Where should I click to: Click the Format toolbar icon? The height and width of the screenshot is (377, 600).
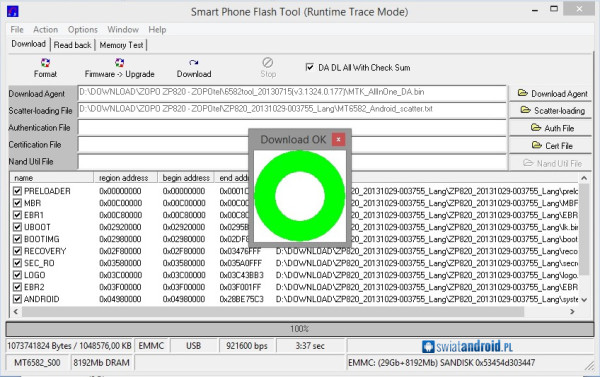(45, 62)
